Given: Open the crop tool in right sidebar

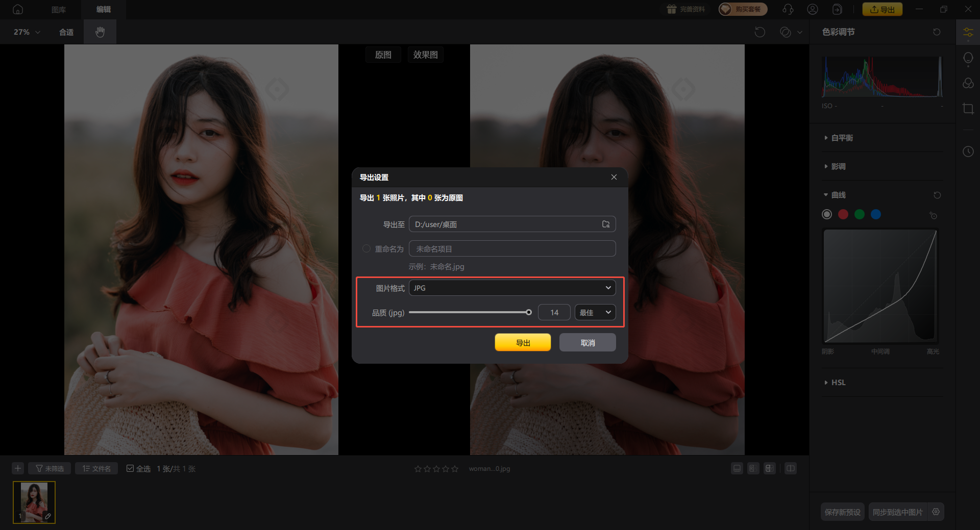Looking at the screenshot, I should click(968, 109).
